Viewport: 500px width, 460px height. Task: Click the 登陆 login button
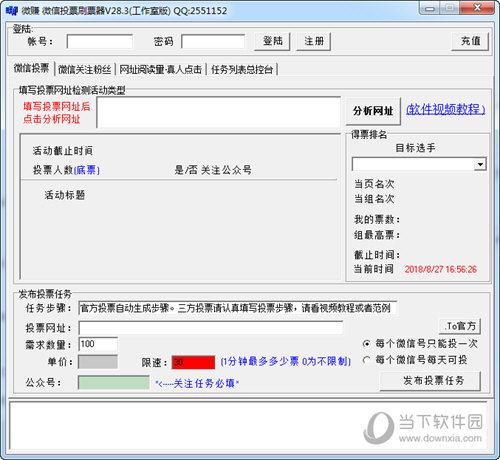(x=272, y=41)
